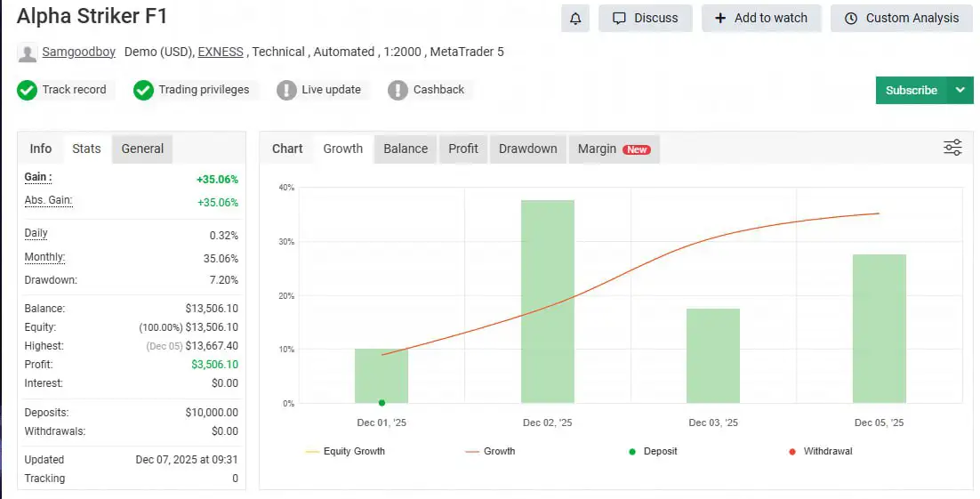Click the Cashback status icon
Screen dimensions: 980x499
tap(398, 90)
